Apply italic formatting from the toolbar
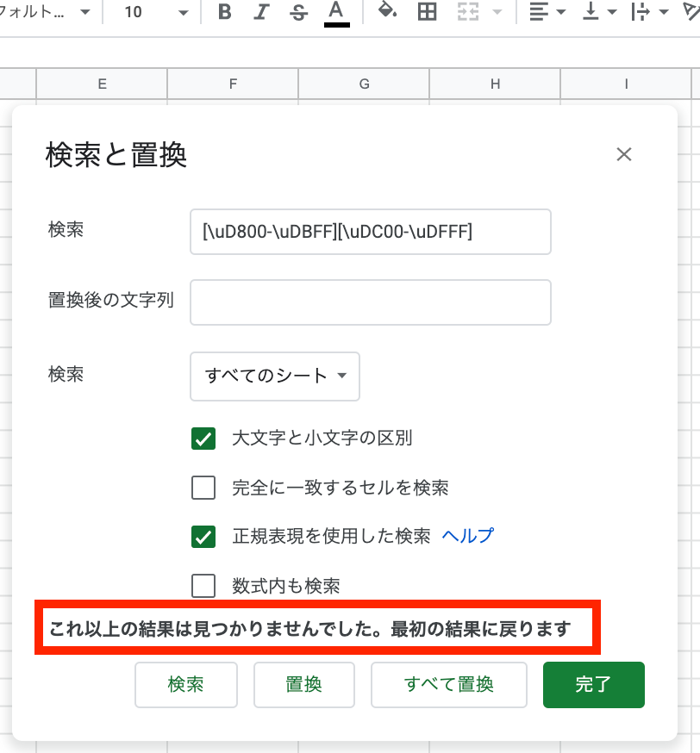The width and height of the screenshot is (700, 753). (262, 13)
